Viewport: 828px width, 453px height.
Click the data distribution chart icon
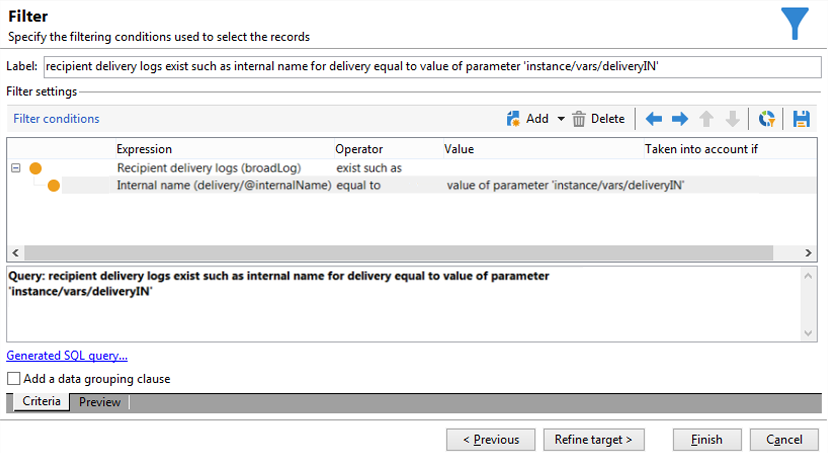click(x=767, y=119)
